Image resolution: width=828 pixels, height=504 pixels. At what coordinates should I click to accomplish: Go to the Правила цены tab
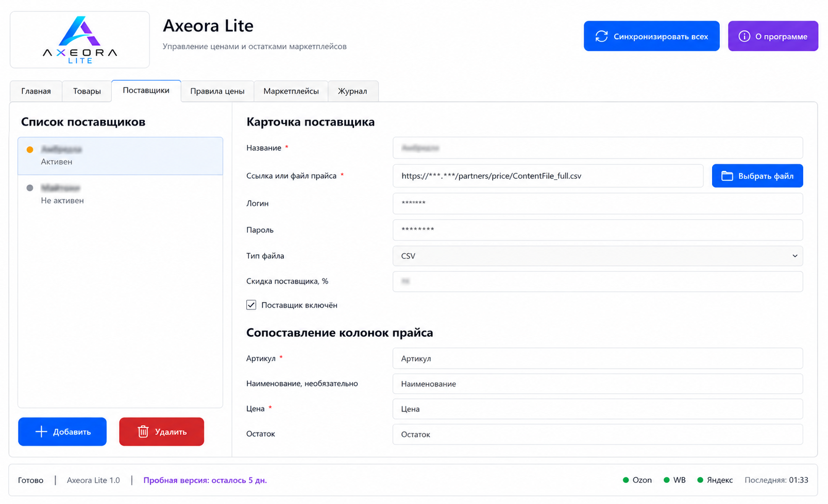click(217, 91)
